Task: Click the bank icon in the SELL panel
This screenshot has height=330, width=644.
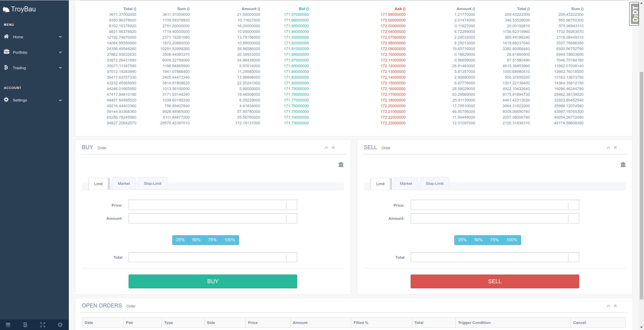Action: 623,165
